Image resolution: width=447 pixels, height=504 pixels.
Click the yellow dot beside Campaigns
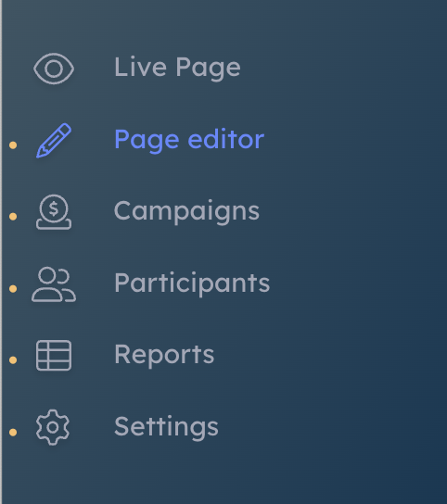pos(13,217)
